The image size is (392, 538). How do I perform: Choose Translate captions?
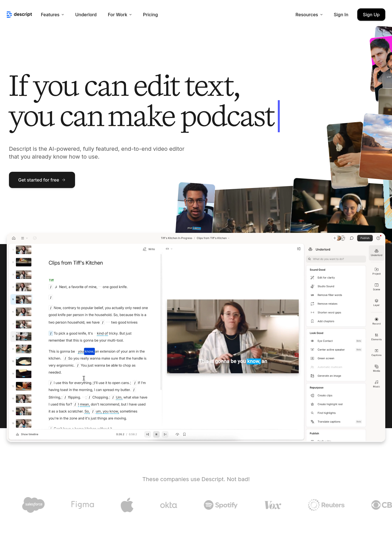[336, 422]
